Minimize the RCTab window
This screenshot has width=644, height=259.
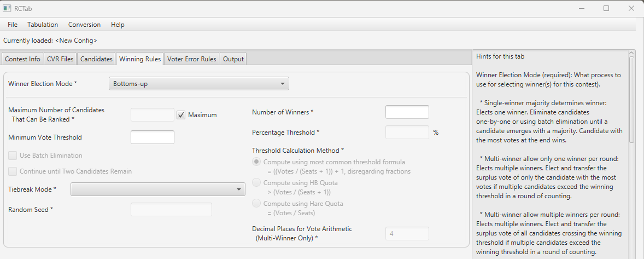pyautogui.click(x=582, y=8)
